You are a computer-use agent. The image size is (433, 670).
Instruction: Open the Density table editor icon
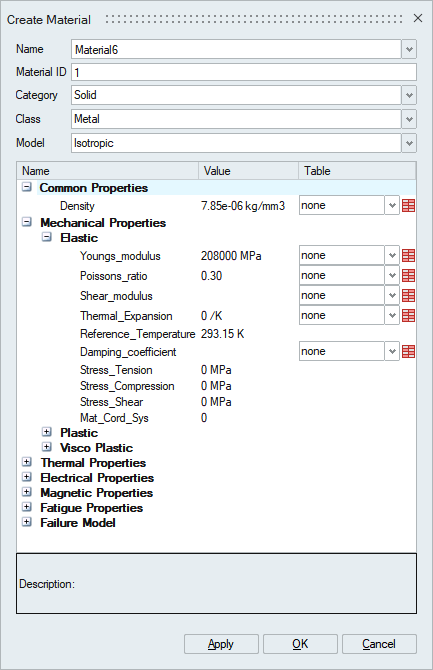[409, 206]
